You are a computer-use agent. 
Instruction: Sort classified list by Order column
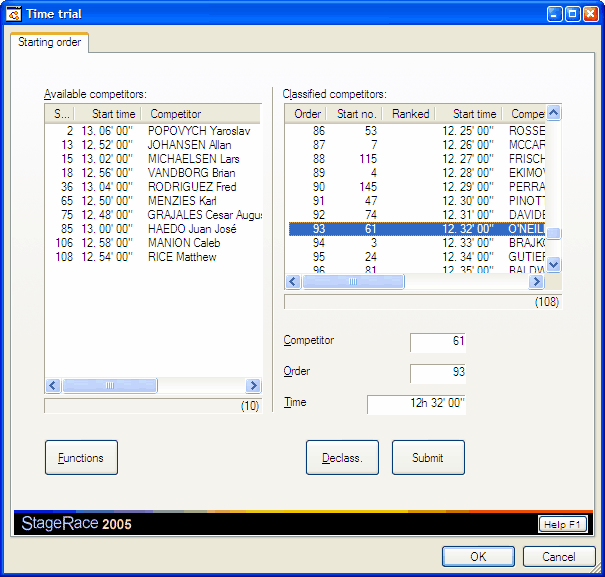(x=306, y=114)
